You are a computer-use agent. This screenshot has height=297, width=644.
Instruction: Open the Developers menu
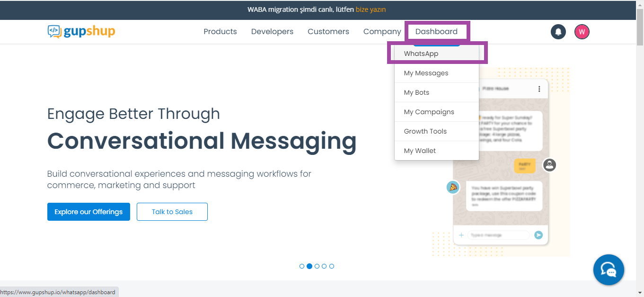[x=272, y=32]
